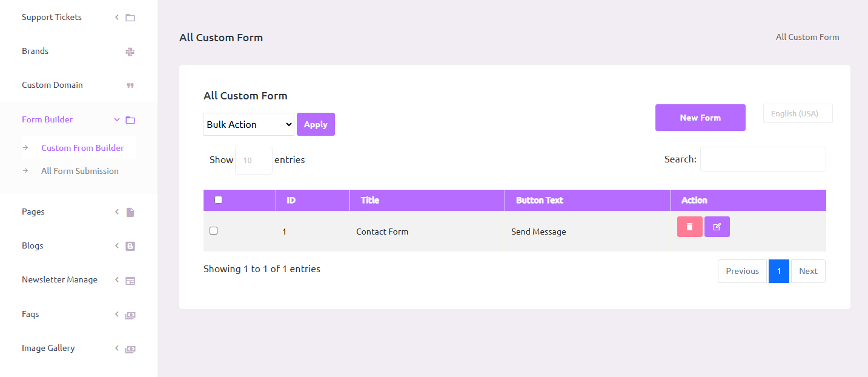Check the Contact Form row checkbox
The height and width of the screenshot is (377, 868).
point(213,231)
